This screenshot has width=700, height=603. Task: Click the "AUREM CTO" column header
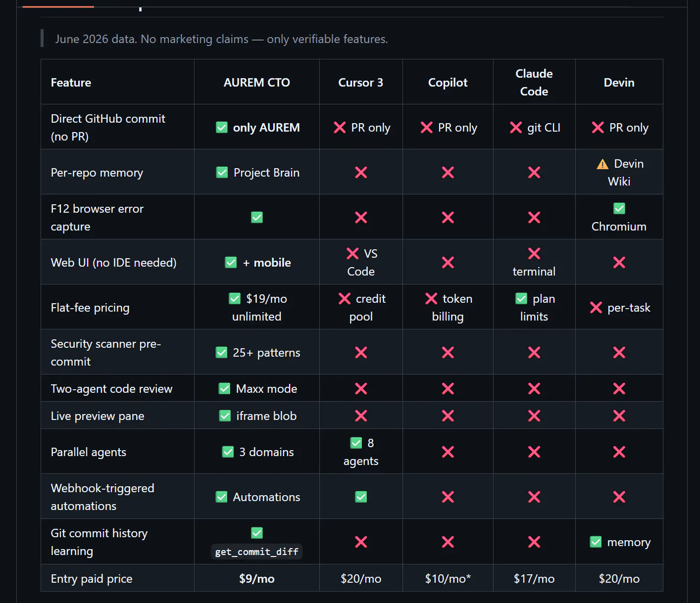pyautogui.click(x=257, y=83)
